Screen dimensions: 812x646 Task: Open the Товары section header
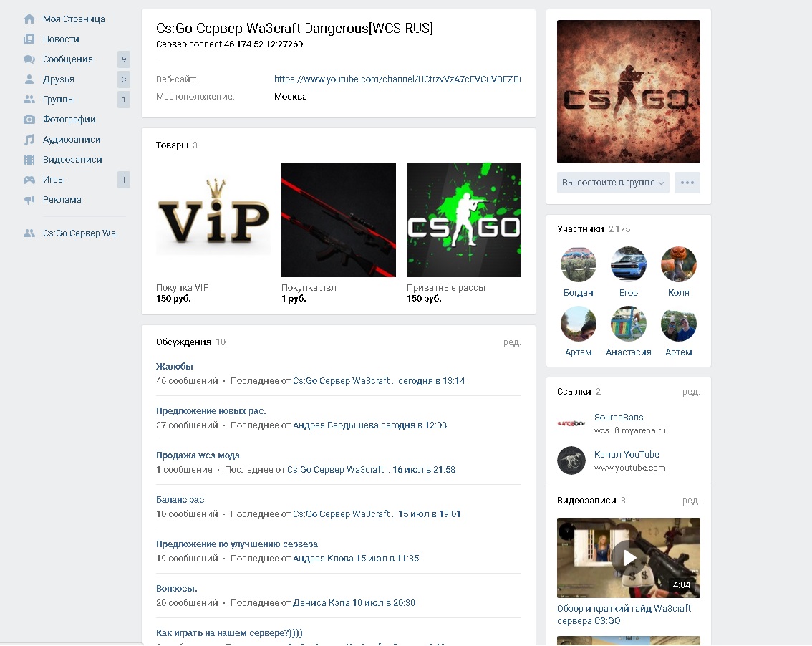tap(177, 145)
